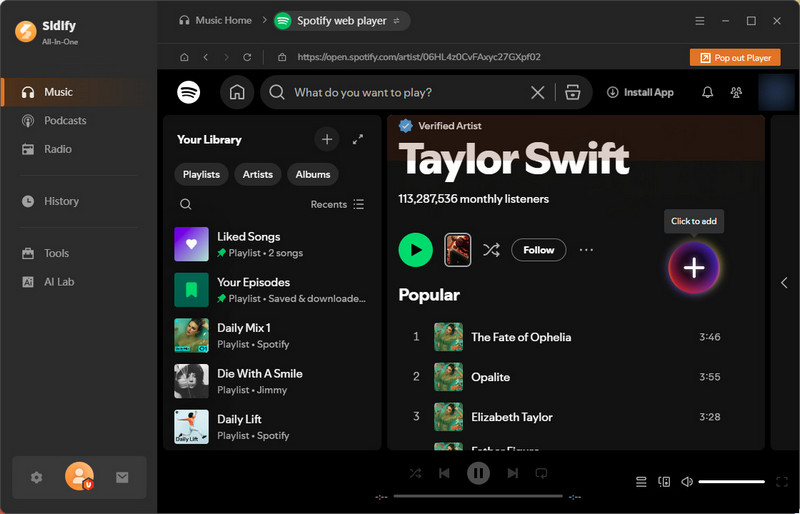The width and height of the screenshot is (800, 514).
Task: Click the Spotify logo
Action: [188, 92]
